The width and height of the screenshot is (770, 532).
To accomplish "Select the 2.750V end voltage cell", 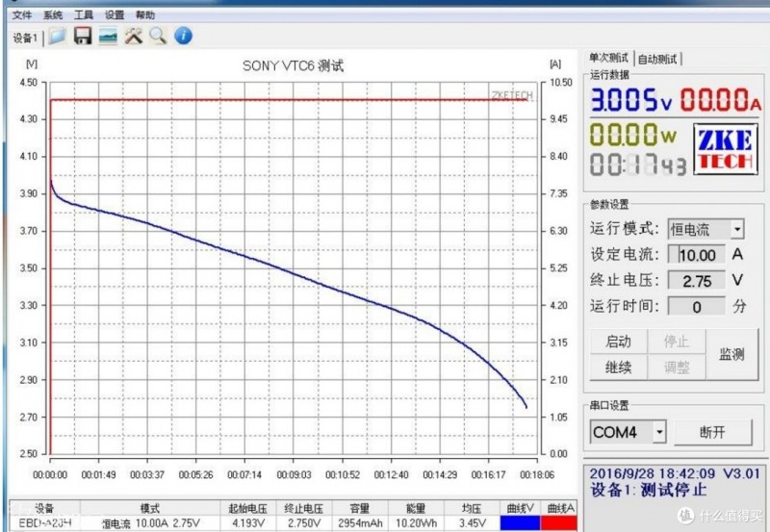I will tap(304, 523).
